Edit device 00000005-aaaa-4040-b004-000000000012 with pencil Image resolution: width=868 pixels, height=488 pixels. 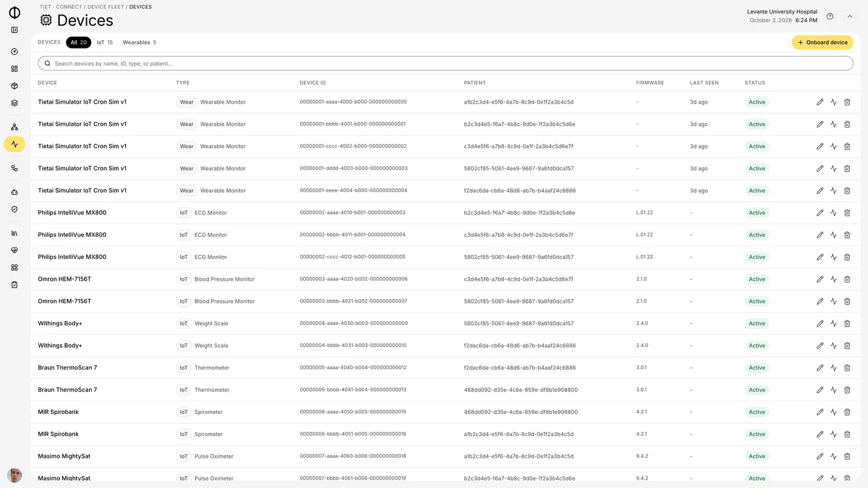pyautogui.click(x=820, y=368)
